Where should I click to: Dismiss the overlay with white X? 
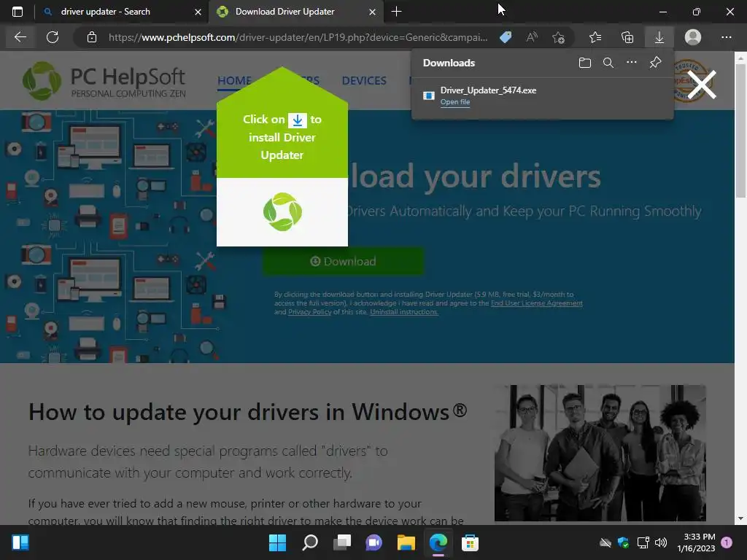(x=702, y=85)
